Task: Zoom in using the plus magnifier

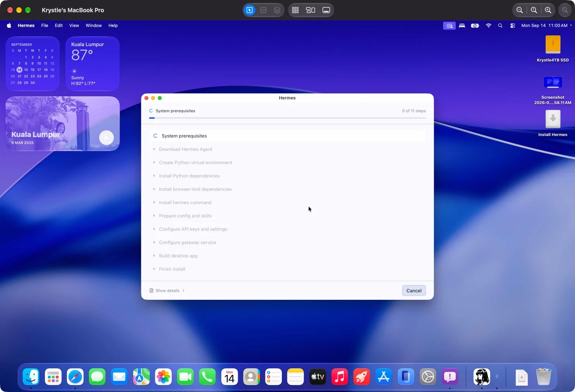Action: point(548,10)
